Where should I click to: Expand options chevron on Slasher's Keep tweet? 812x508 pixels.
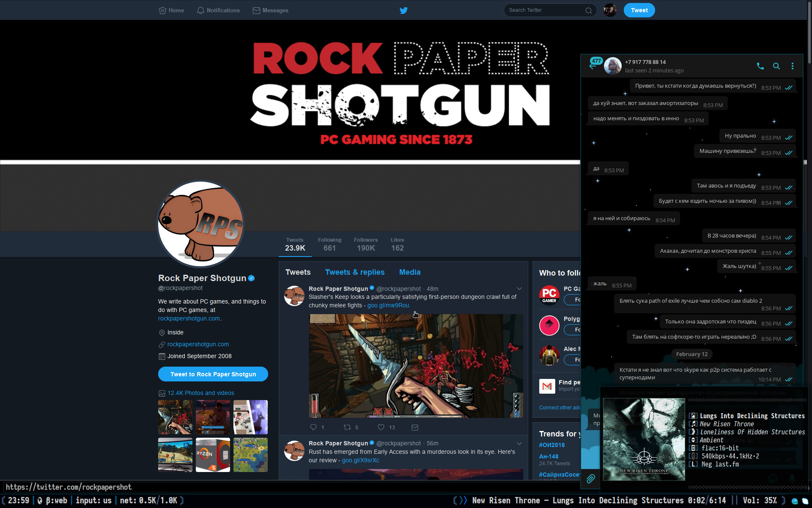coord(519,289)
